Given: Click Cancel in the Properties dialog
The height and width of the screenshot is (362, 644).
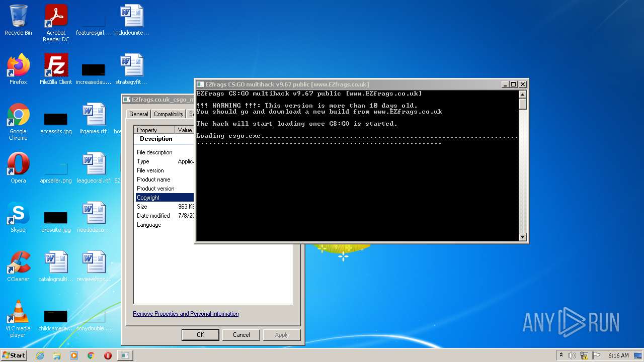Looking at the screenshot, I should 241,335.
